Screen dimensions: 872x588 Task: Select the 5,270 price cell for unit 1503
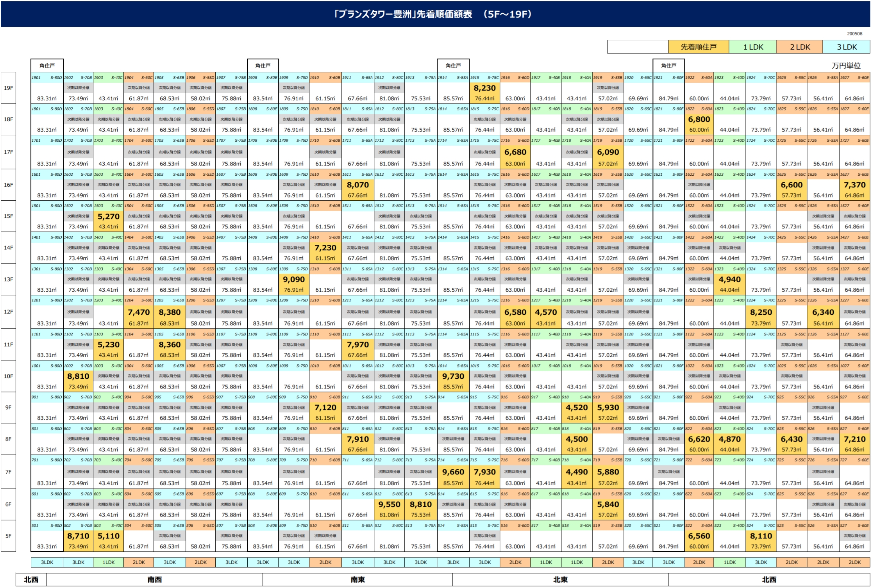click(108, 217)
